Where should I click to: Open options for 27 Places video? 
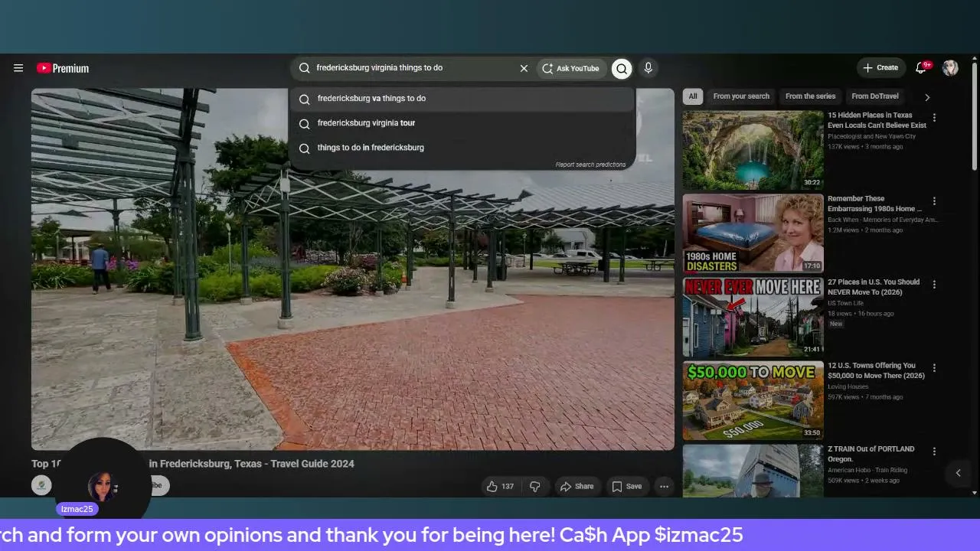click(934, 285)
